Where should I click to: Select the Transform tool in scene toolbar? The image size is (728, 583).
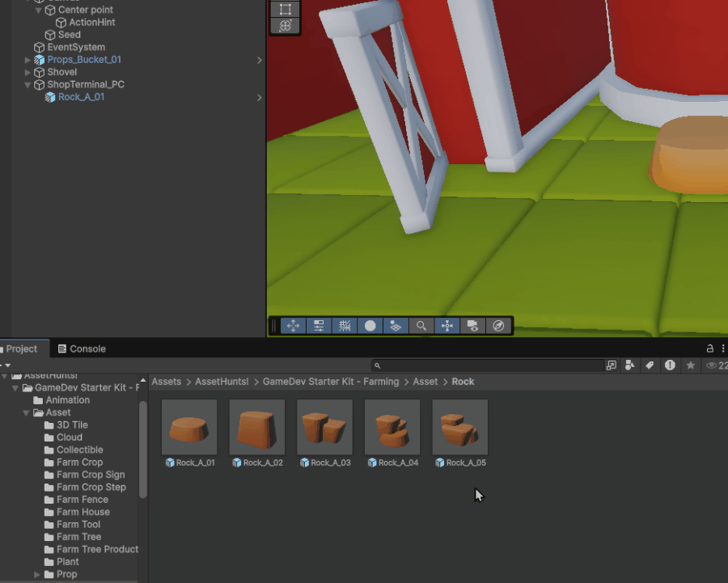click(x=285, y=26)
